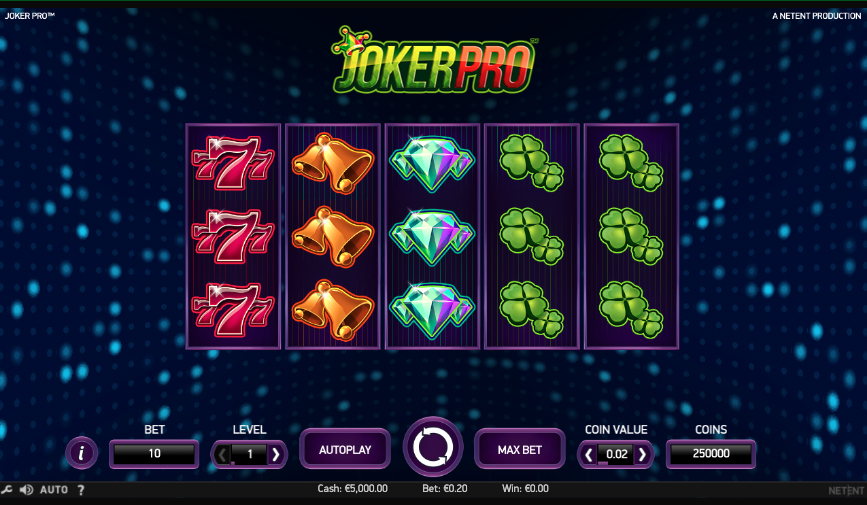Click the Joker Pro logo

tap(434, 60)
